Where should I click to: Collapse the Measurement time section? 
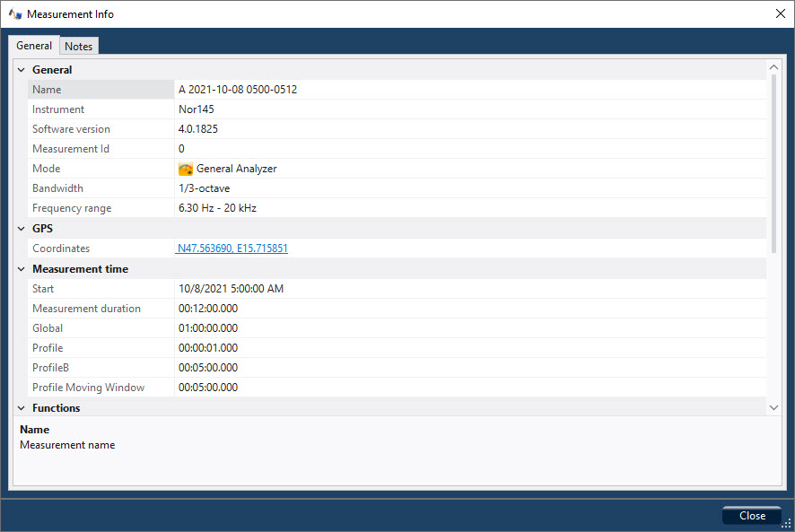[x=21, y=269]
